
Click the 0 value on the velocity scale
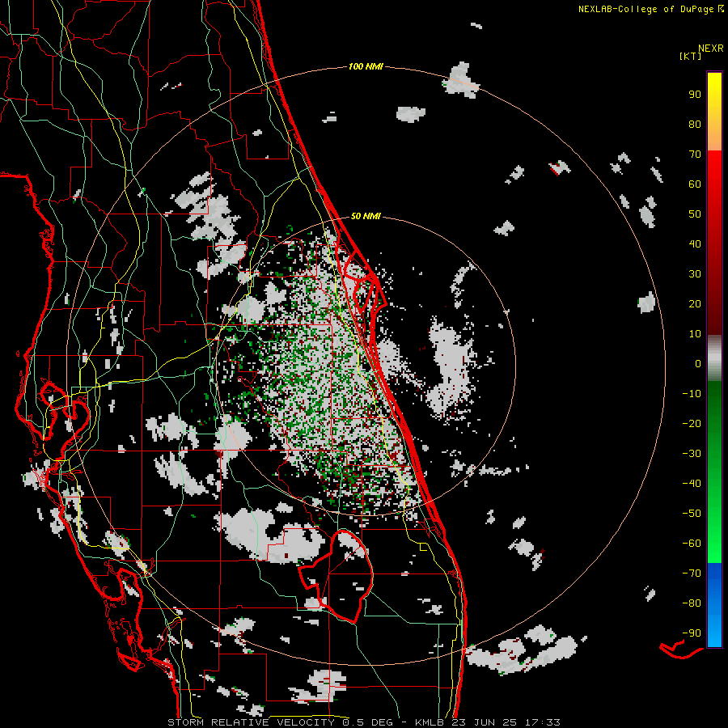tap(698, 363)
